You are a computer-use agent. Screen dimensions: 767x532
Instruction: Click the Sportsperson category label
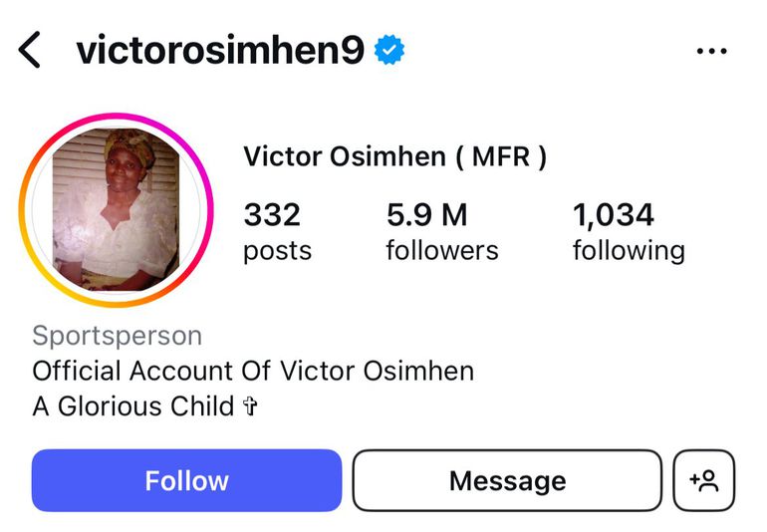pos(117,336)
